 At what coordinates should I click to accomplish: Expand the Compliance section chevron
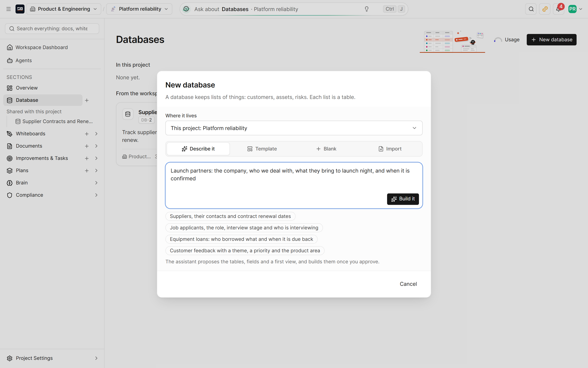click(96, 195)
